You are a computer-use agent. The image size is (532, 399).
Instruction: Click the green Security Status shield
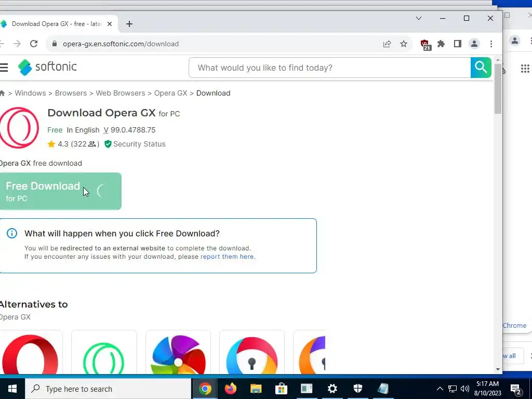(x=108, y=144)
